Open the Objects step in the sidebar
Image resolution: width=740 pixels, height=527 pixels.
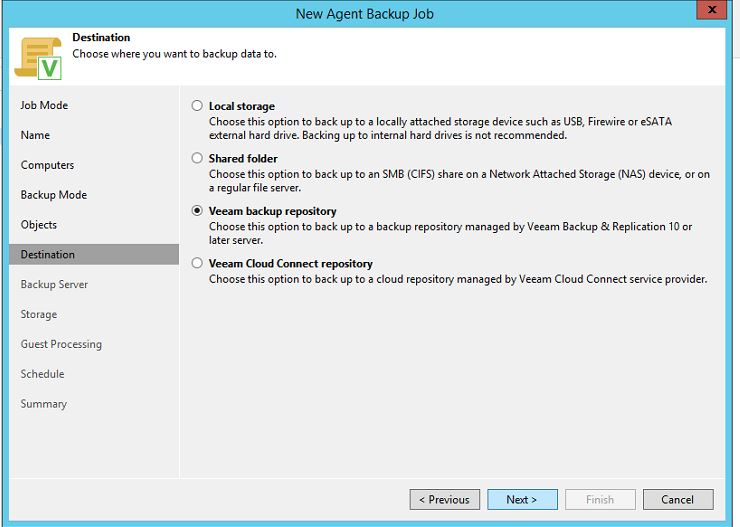tap(39, 225)
